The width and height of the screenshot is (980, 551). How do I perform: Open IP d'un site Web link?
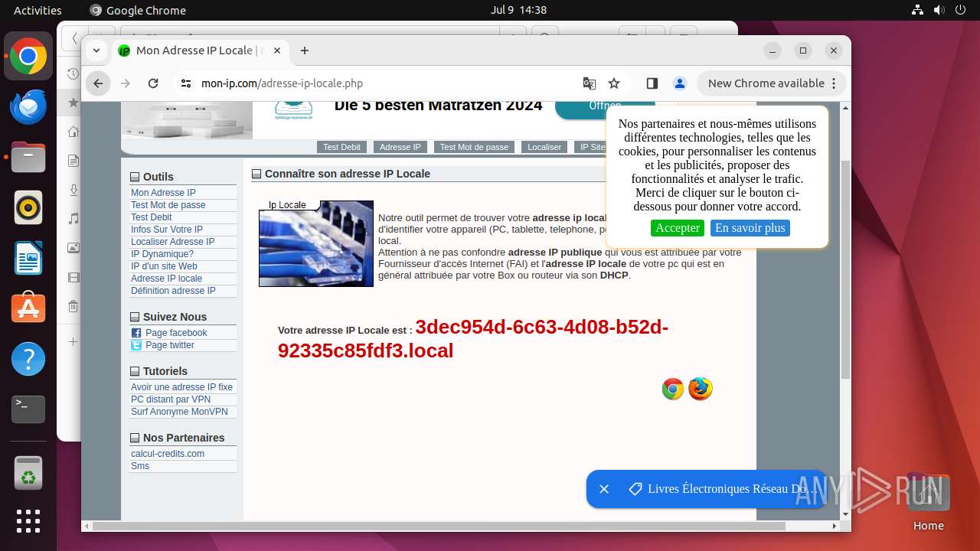pos(164,266)
